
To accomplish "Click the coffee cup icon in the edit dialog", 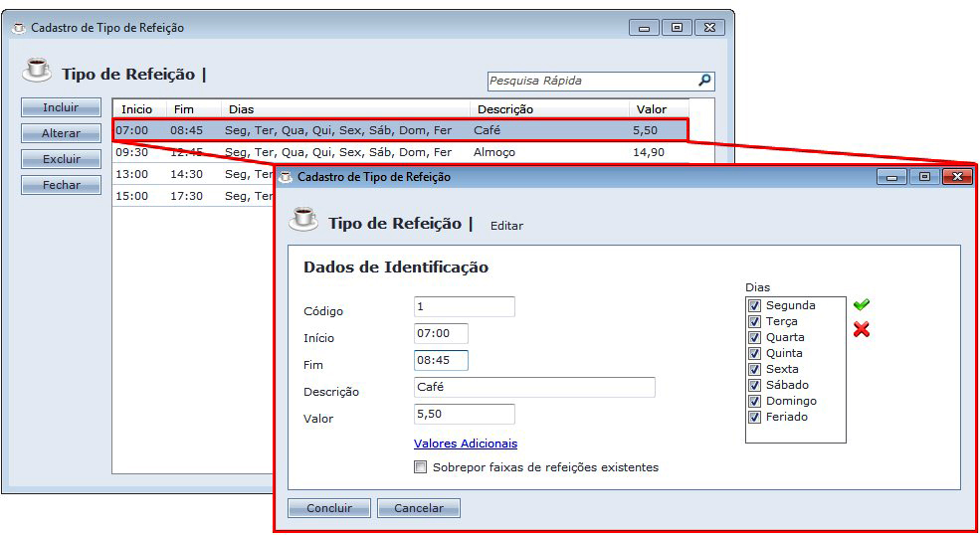I will coord(303,221).
